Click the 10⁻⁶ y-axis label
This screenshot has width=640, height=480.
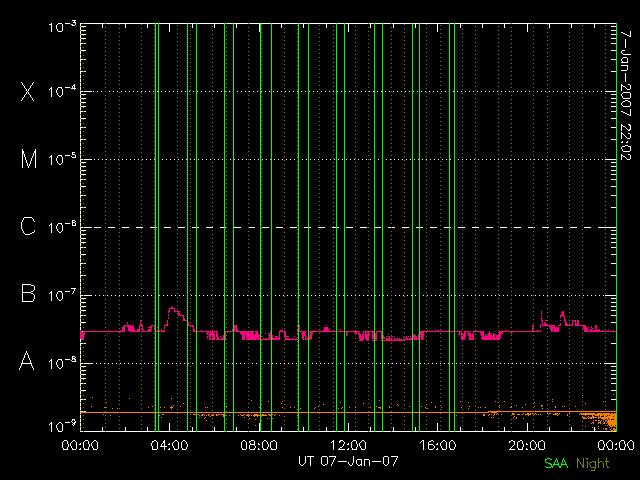(x=62, y=227)
